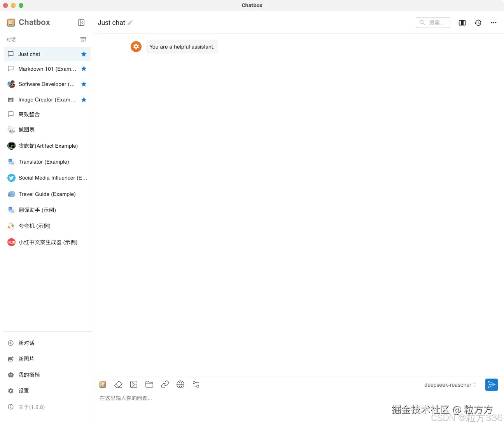Click the blue send message button
Viewport: 504px width, 426px height.
point(491,385)
